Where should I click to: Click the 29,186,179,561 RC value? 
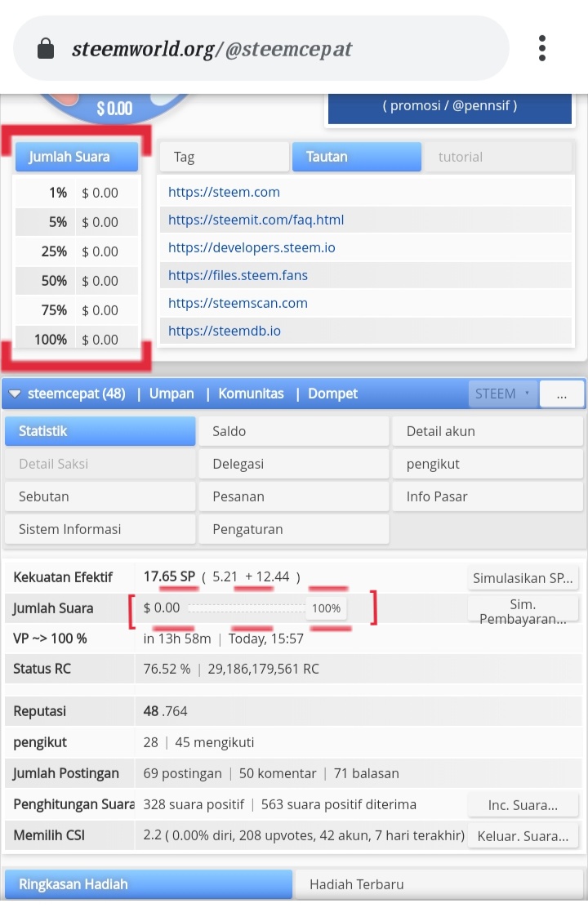click(x=263, y=669)
